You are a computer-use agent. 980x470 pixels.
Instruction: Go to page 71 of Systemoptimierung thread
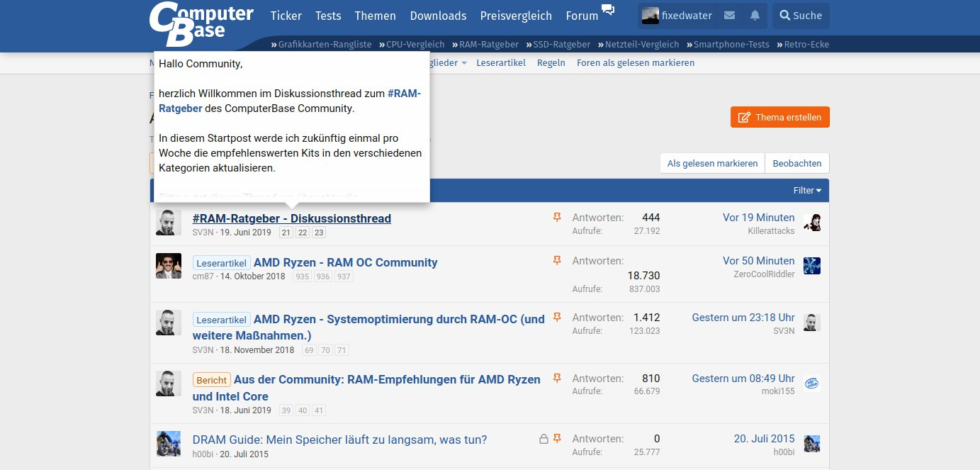tap(342, 350)
